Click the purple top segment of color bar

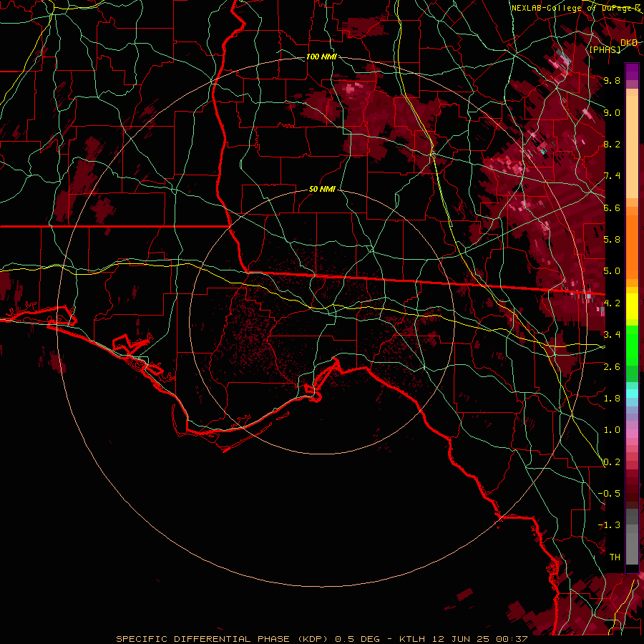tap(632, 72)
